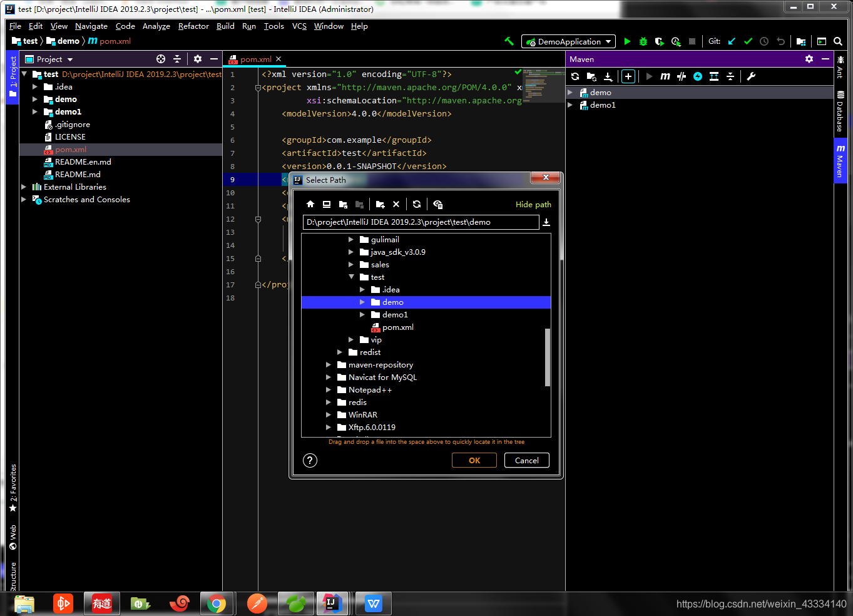Delete selected item in Select Path dialog
Screen dimensions: 853x616
[396, 204]
